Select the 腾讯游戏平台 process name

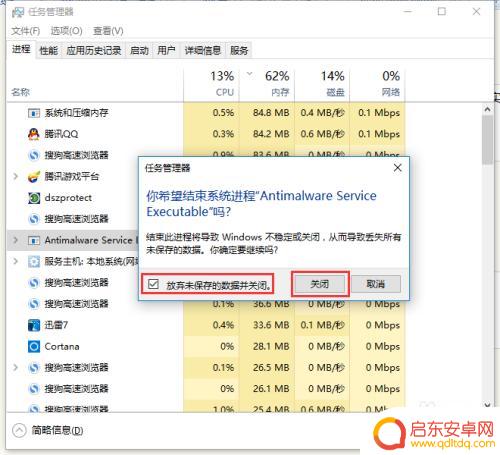[72, 177]
